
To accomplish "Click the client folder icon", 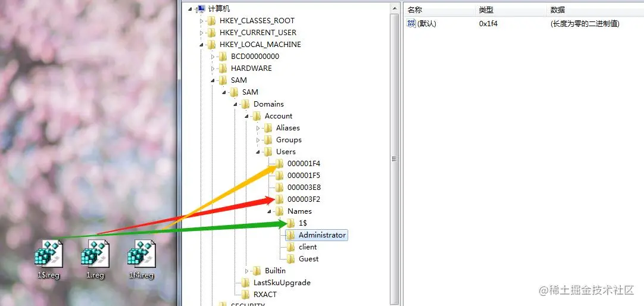I will pos(291,247).
